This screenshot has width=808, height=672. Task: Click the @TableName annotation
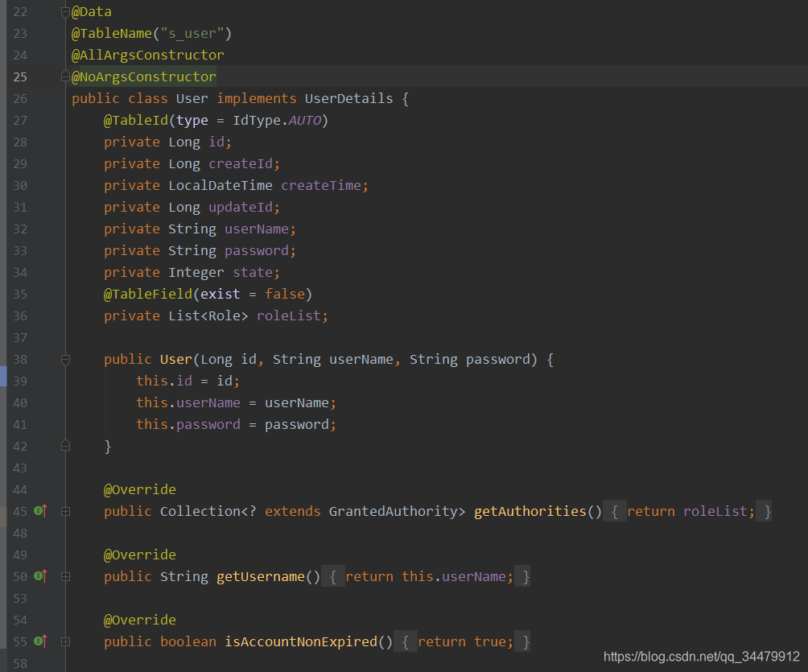[x=112, y=34]
